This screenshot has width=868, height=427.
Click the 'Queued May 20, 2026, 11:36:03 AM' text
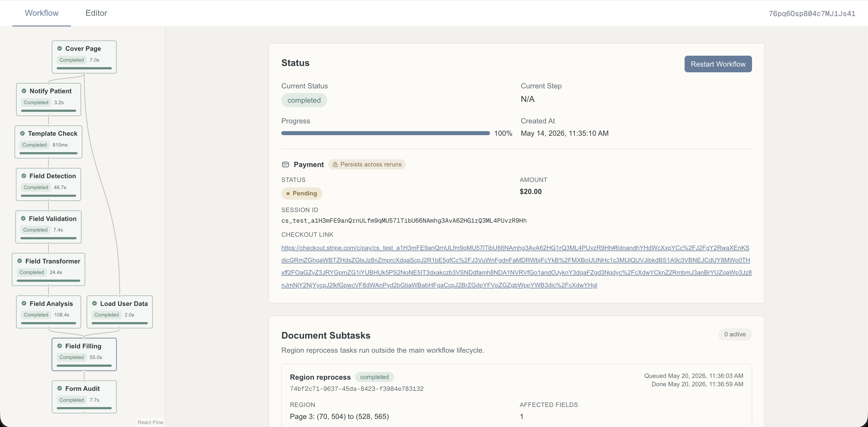click(693, 376)
